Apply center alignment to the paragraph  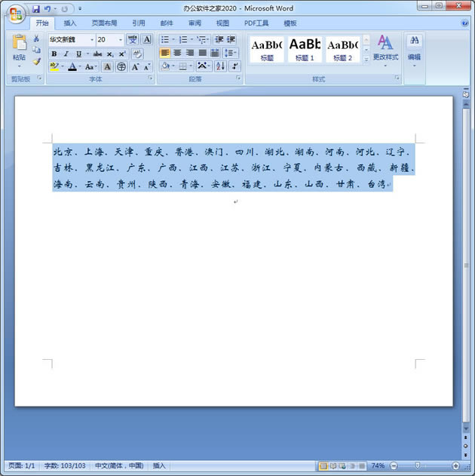(x=178, y=53)
